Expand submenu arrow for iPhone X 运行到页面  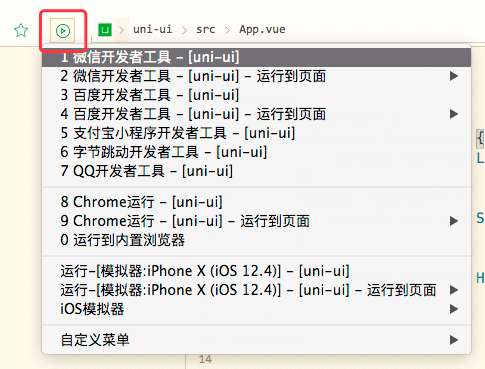click(x=453, y=290)
